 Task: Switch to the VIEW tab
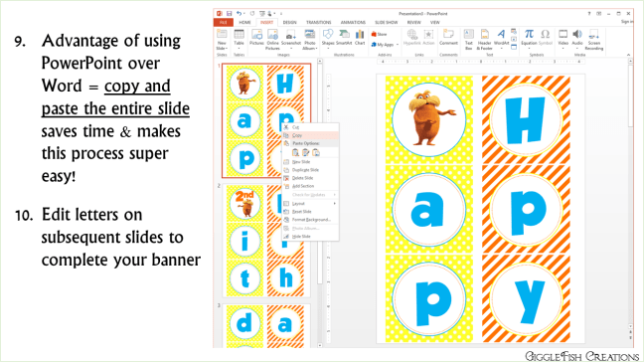pos(434,22)
